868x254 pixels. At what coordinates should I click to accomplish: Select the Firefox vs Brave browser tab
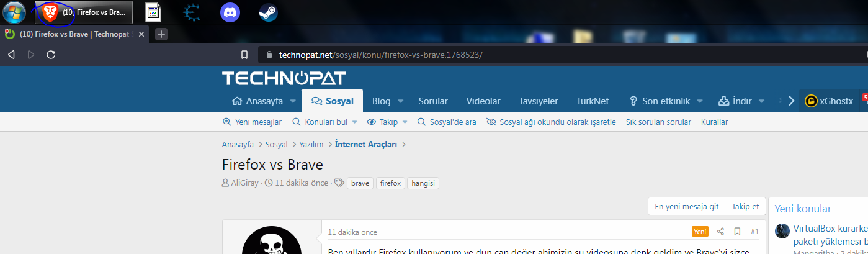75,34
